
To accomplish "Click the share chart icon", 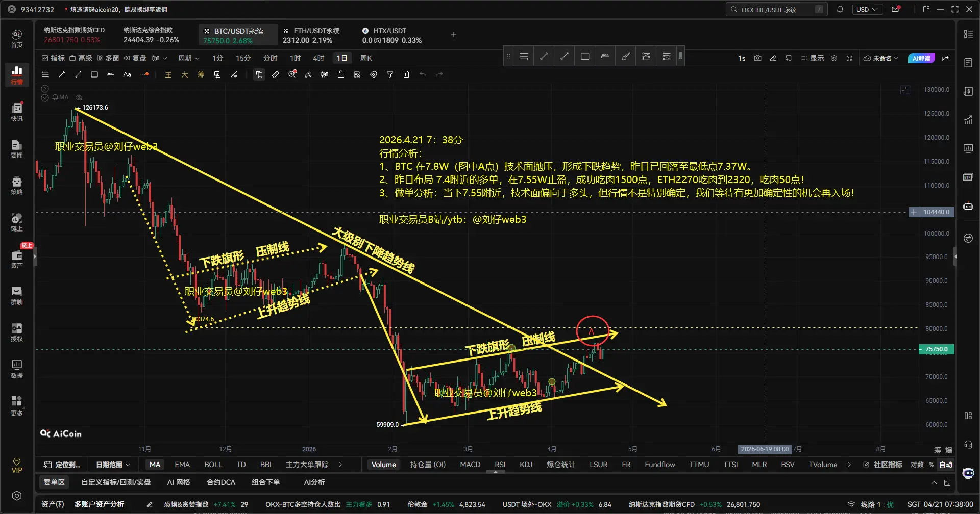I will click(x=945, y=58).
